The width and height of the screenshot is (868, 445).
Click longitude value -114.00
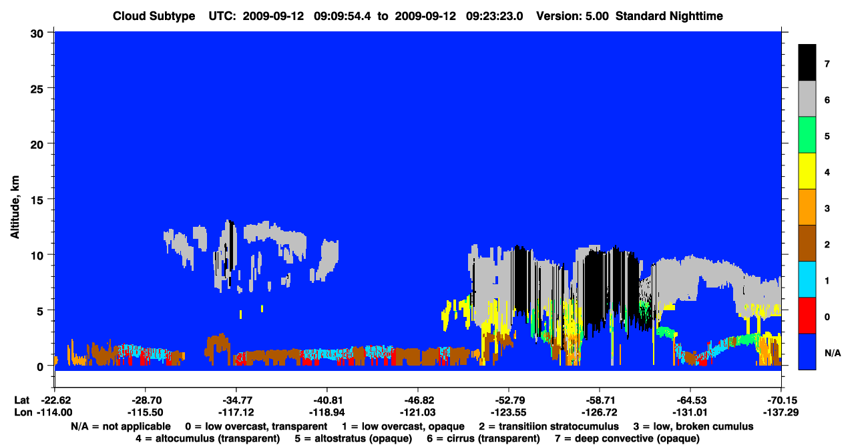coord(54,413)
